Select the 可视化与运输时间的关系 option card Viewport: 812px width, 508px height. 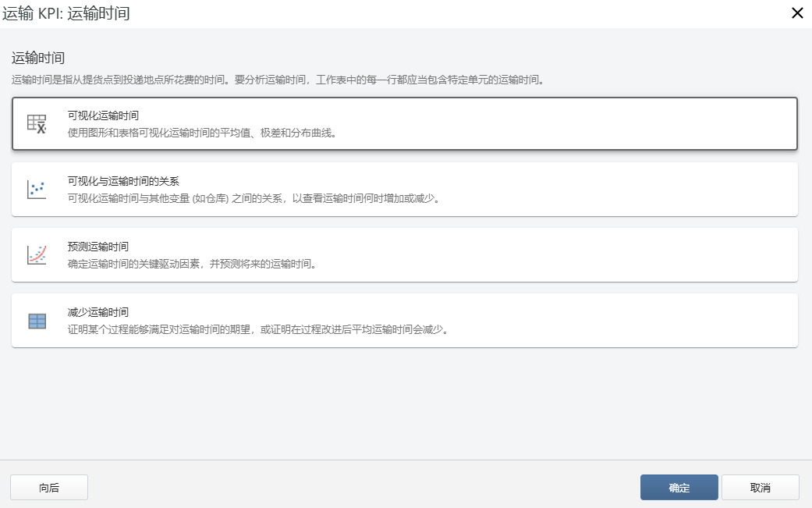pyautogui.click(x=406, y=189)
